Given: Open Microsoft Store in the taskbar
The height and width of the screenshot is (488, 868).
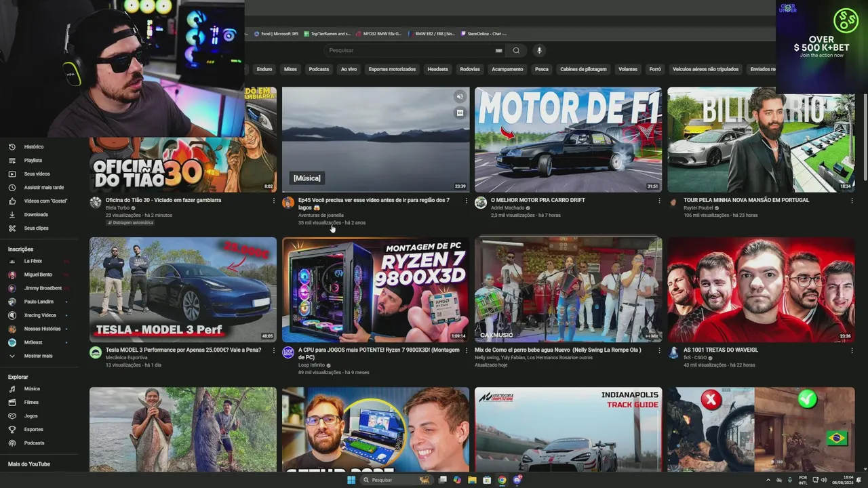Looking at the screenshot, I should click(x=487, y=480).
